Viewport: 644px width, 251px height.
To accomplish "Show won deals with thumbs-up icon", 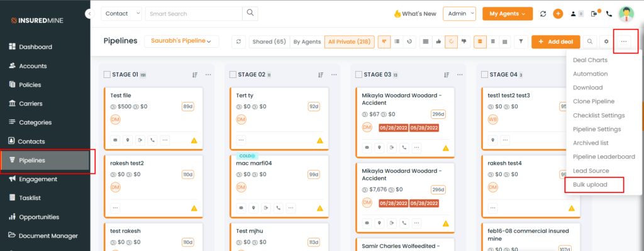I will click(438, 42).
